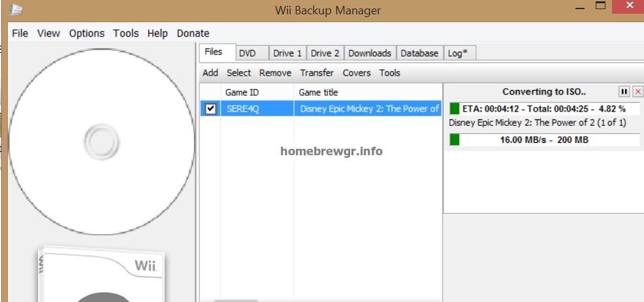
Task: Click the 16.00 MB/s transfer progress bar
Action: point(544,140)
